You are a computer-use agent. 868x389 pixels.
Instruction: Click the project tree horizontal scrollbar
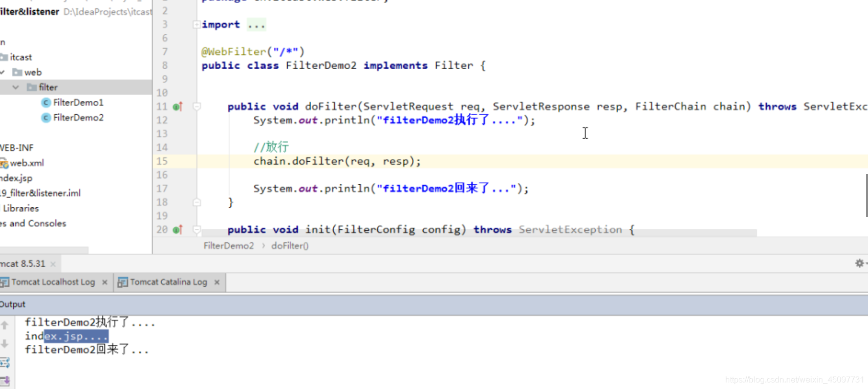point(44,250)
